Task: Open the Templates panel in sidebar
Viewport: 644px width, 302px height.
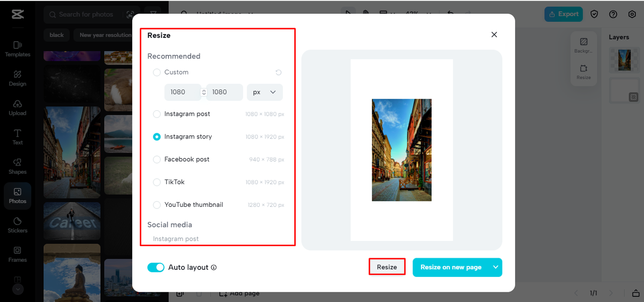Action: click(x=18, y=49)
